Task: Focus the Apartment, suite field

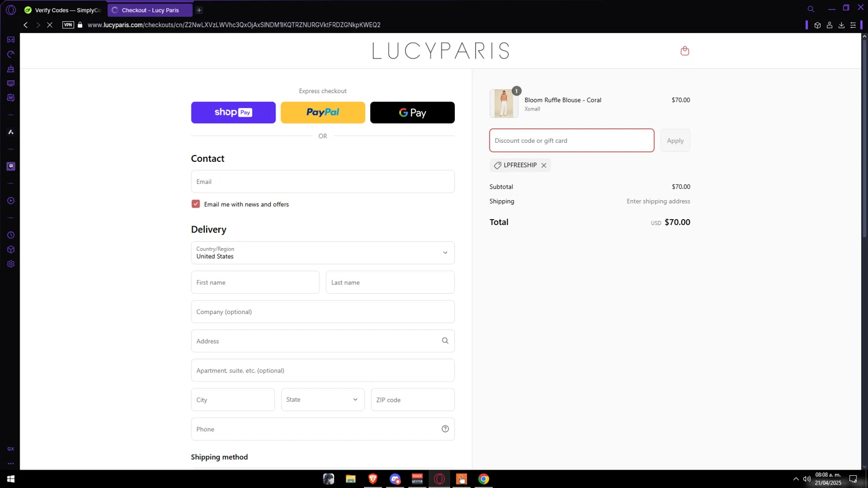Action: 323,371
